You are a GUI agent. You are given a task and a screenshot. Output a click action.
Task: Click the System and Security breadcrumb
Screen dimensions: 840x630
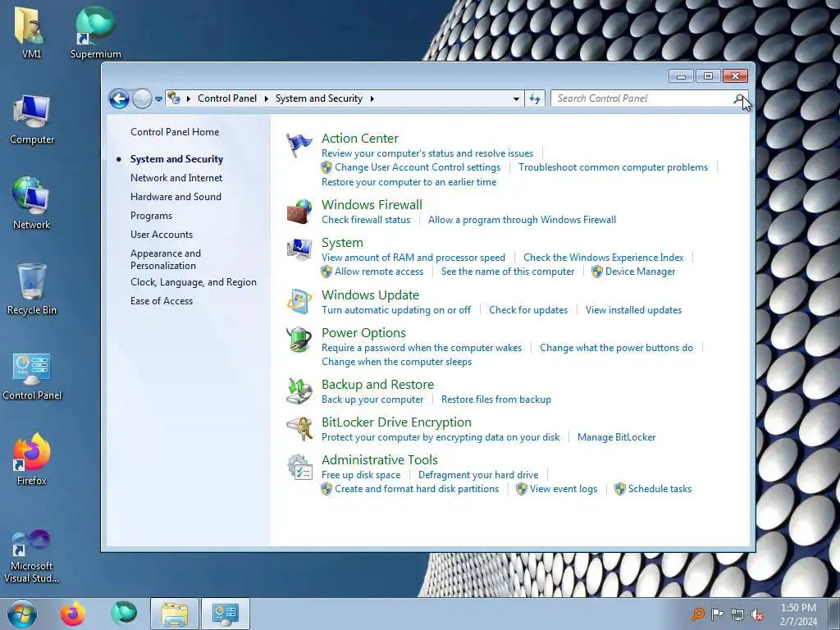pyautogui.click(x=319, y=98)
